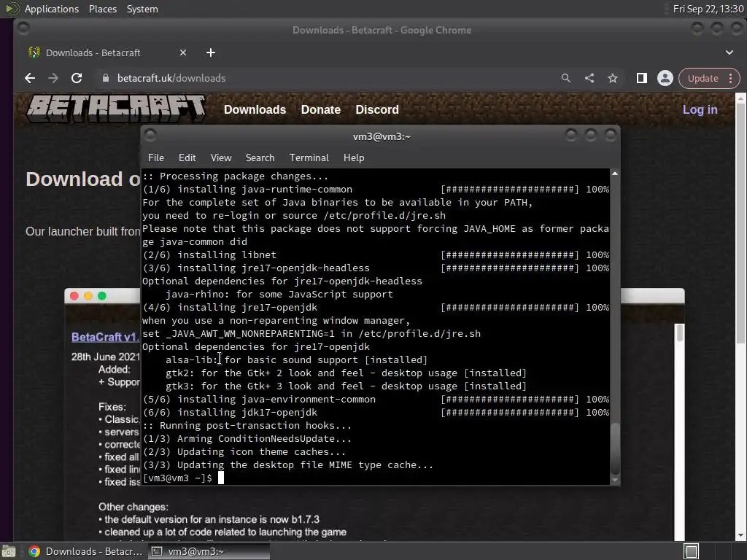Screen dimensions: 747x560
Task: Open the Places menu
Action: click(102, 9)
